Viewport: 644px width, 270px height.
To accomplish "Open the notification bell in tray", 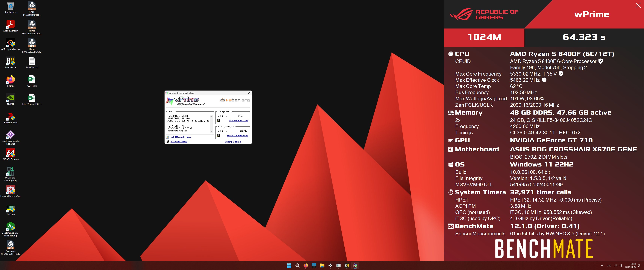I will [x=639, y=265].
